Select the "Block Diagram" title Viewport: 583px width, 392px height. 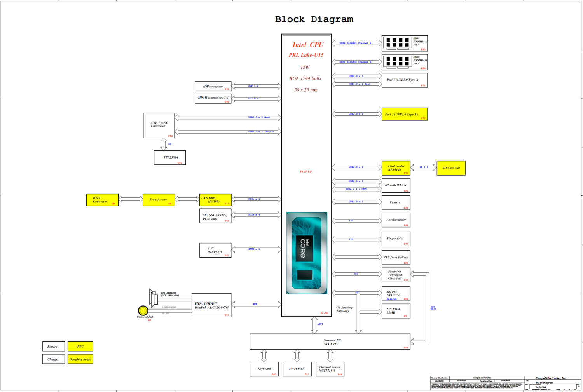tap(314, 19)
